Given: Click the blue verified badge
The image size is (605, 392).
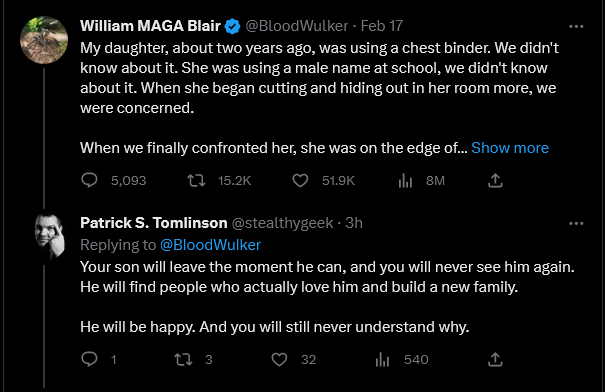Looking at the screenshot, I should 232,26.
